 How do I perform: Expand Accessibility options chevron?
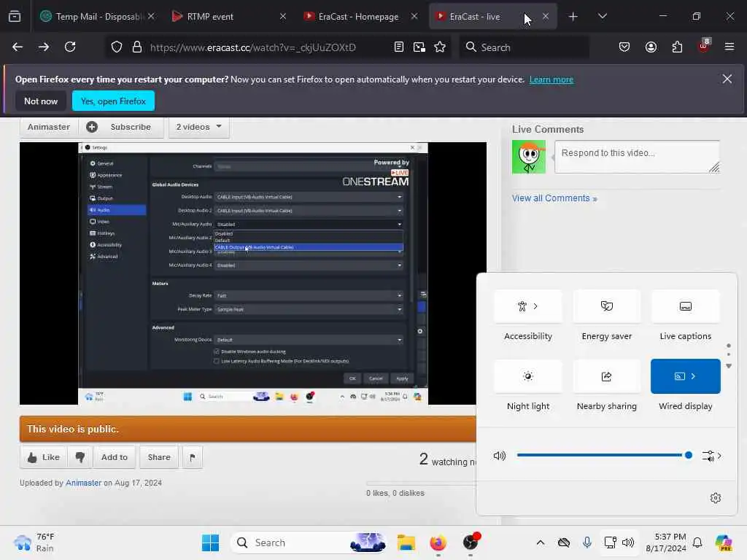pos(535,306)
